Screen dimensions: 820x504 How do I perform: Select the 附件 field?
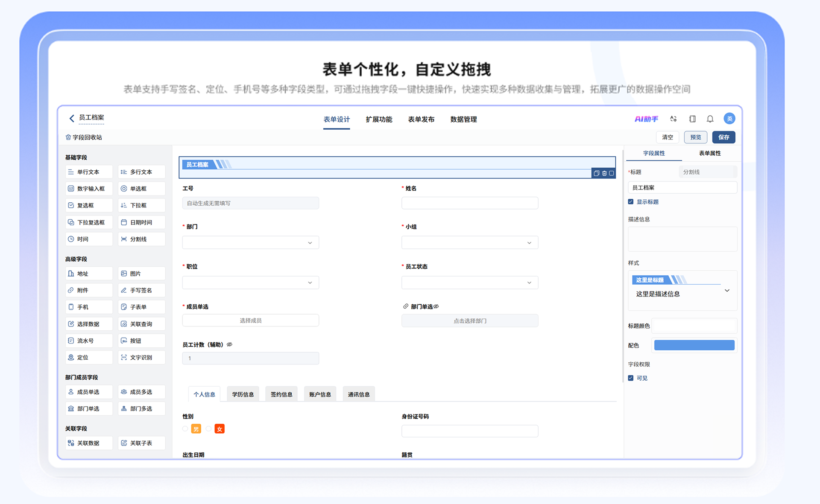(89, 290)
